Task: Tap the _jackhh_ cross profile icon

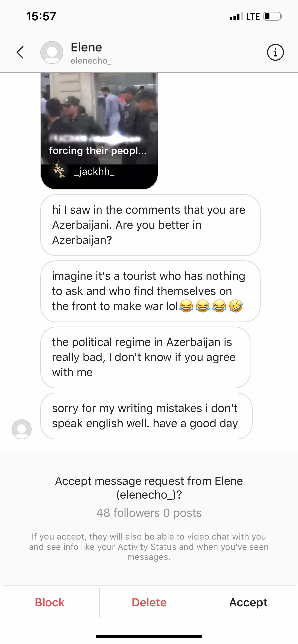Action: (59, 171)
